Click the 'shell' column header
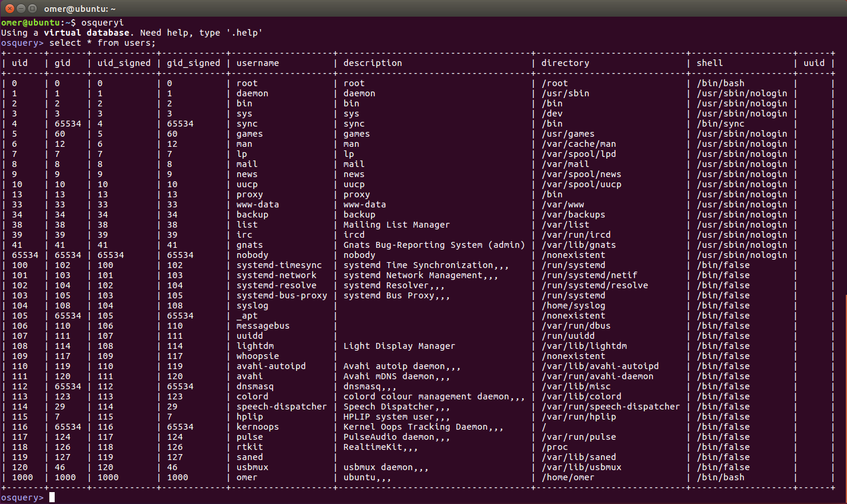 (710, 63)
